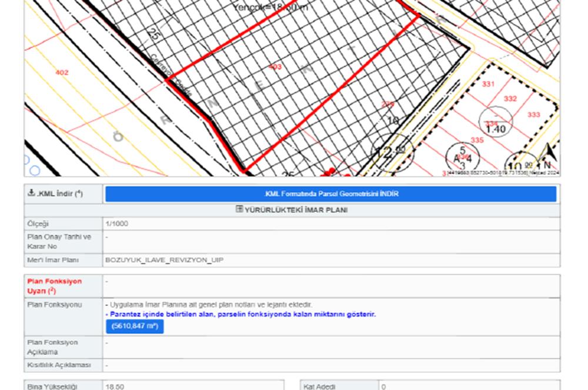Open footnote 4 next to .KML İndir
Screen dimensions: 588x390
pos(79,192)
